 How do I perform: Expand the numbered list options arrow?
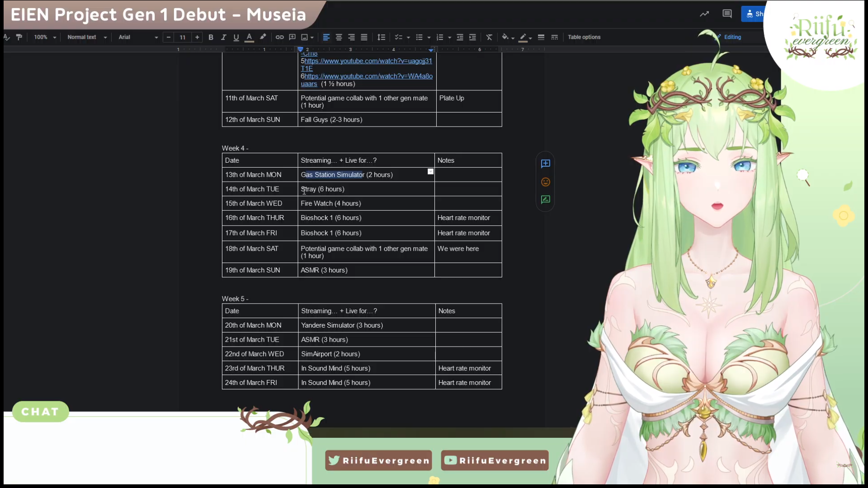tap(449, 38)
